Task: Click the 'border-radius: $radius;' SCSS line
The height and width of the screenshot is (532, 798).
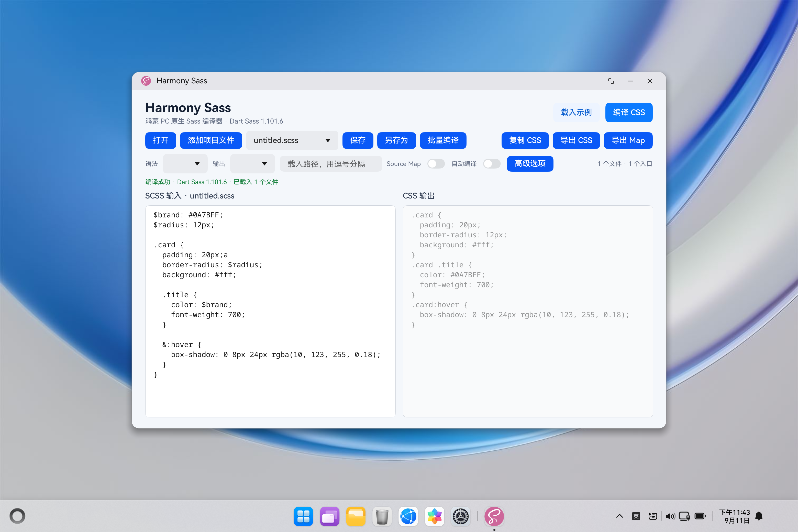Action: [212, 265]
